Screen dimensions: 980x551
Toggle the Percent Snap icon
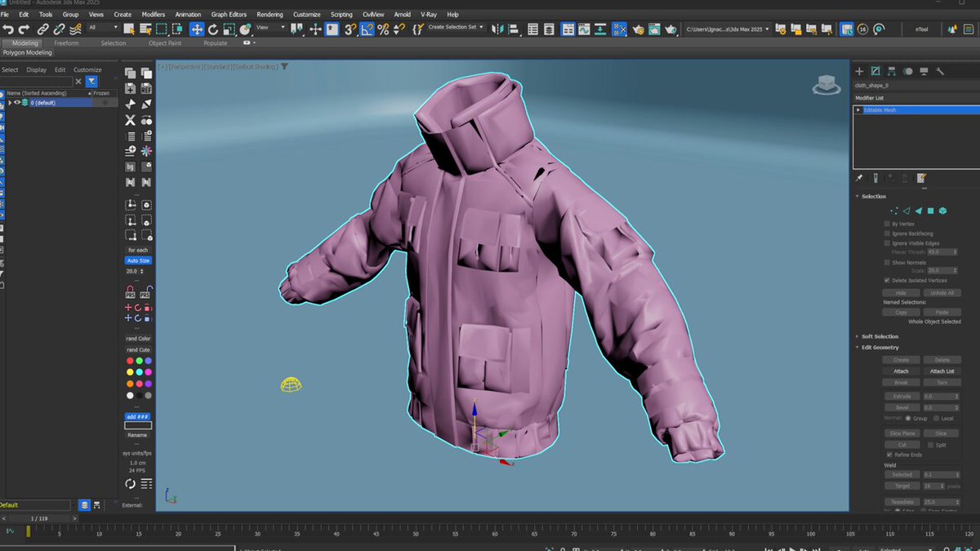pyautogui.click(x=383, y=29)
